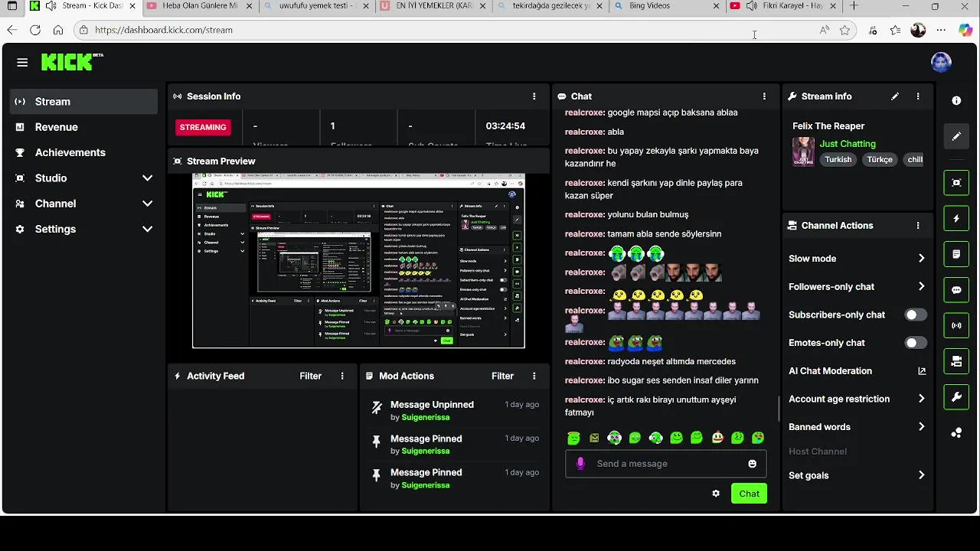Viewport: 980px width, 551px height.
Task: Open the hamburger menu beside the Kick logo
Action: [22, 63]
